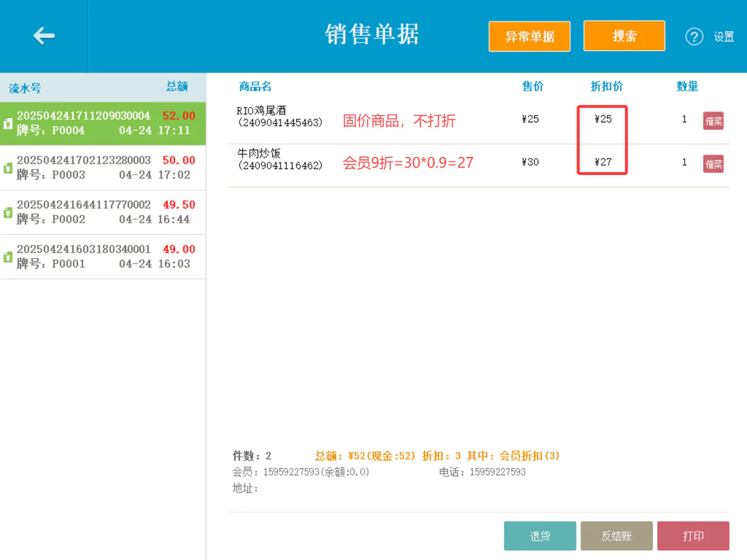Viewport: 747px width, 560px height.
Task: Click 催菜 for RIO鸡尾酒
Action: point(713,121)
